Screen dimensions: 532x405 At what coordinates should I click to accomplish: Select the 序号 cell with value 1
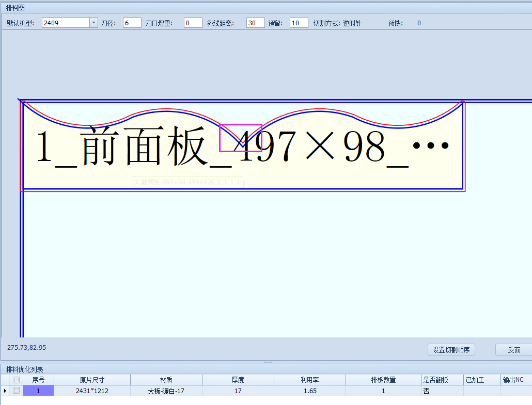(x=38, y=391)
